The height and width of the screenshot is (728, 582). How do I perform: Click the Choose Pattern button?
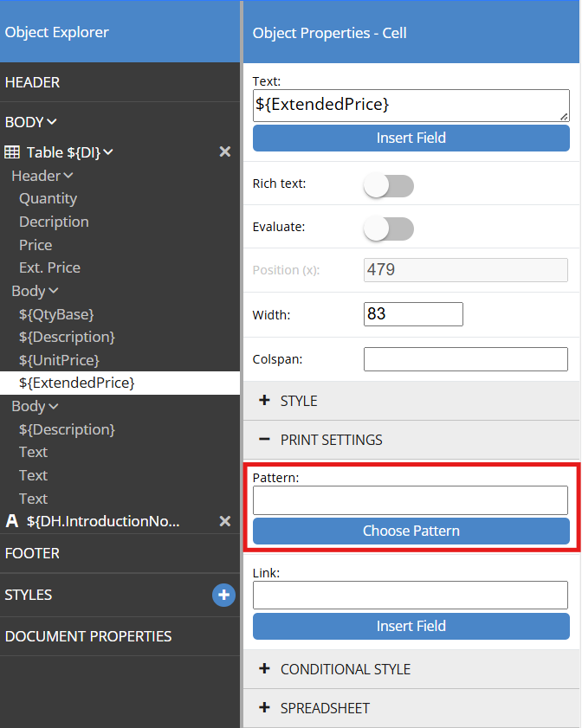coord(411,531)
